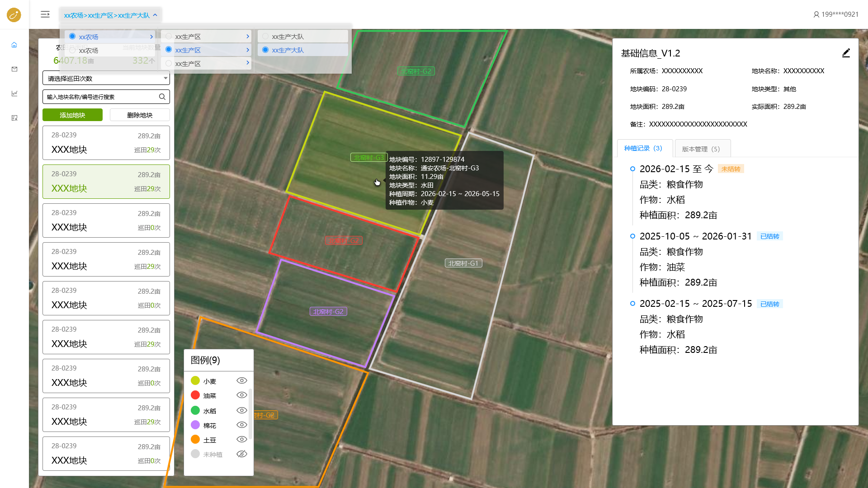Click the user profile icon
Viewport: 868px width, 488px height.
click(x=816, y=14)
